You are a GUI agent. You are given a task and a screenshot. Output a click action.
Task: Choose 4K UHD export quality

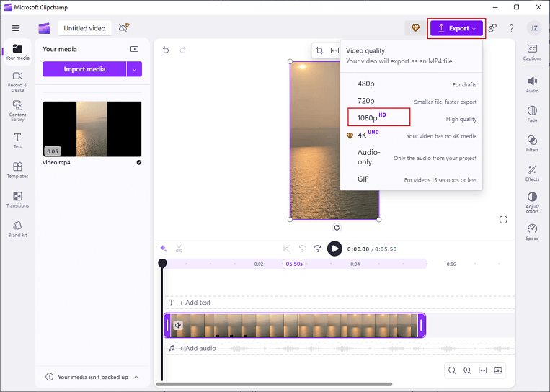(x=412, y=135)
